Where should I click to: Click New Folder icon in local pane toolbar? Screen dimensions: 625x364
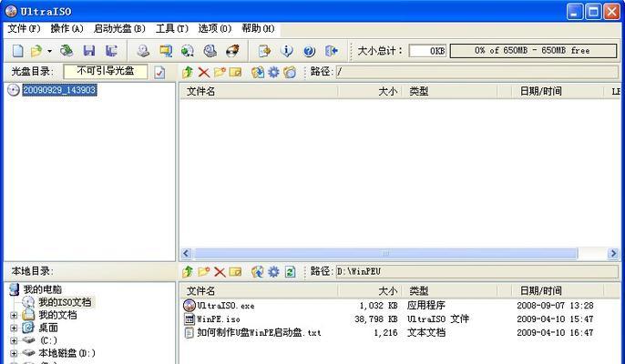pyautogui.click(x=204, y=272)
